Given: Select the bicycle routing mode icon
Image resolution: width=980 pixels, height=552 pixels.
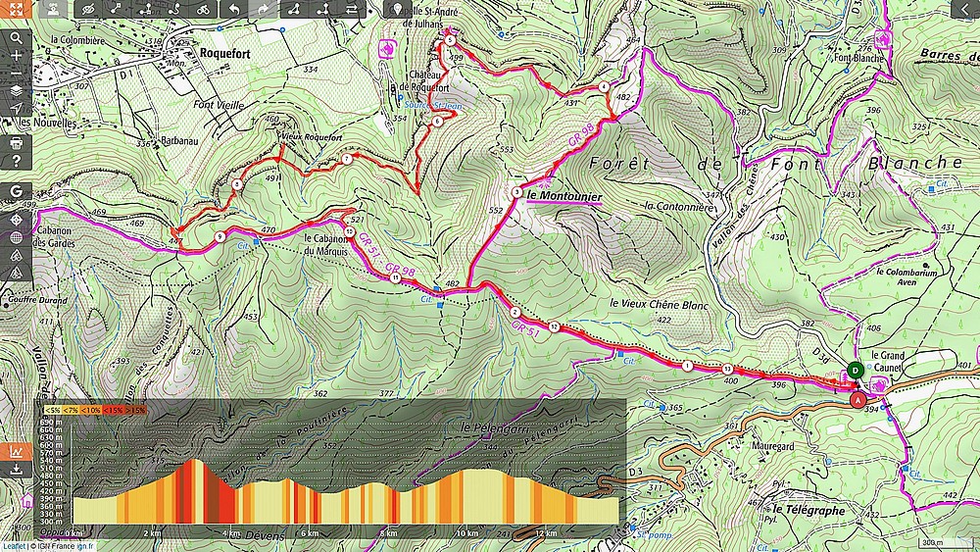Looking at the screenshot, I should tap(203, 9).
